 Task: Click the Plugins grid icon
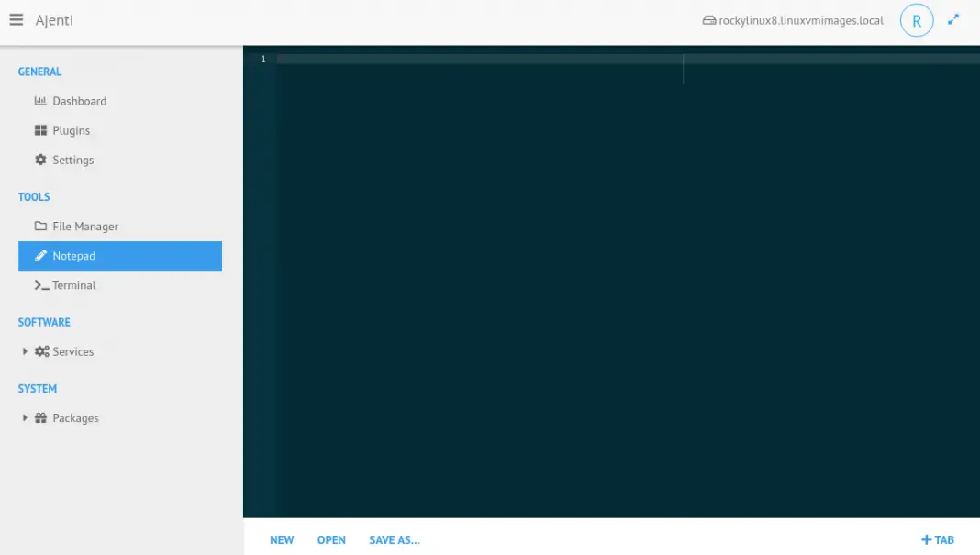coord(40,130)
